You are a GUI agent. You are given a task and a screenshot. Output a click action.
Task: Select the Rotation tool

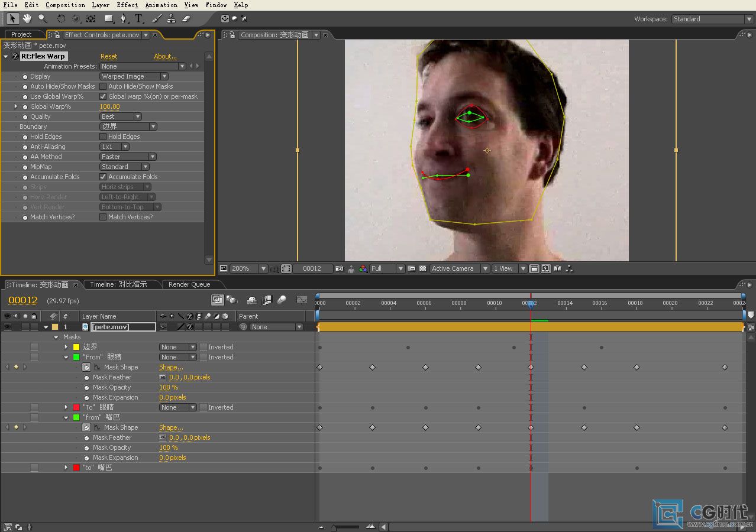pos(61,19)
